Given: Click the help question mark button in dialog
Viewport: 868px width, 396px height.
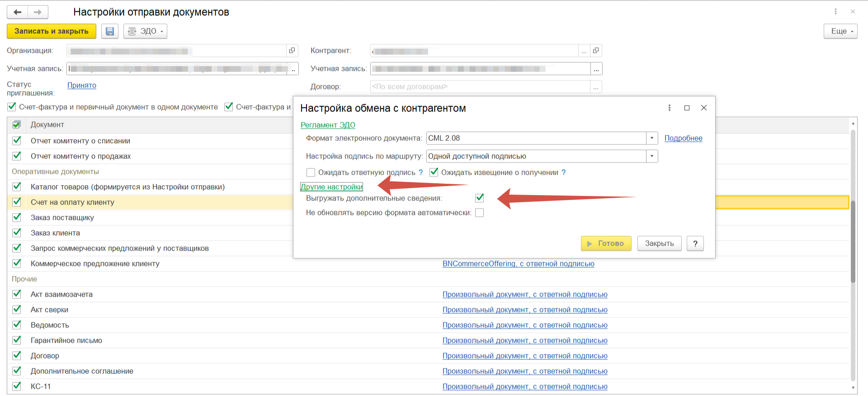Looking at the screenshot, I should (695, 243).
